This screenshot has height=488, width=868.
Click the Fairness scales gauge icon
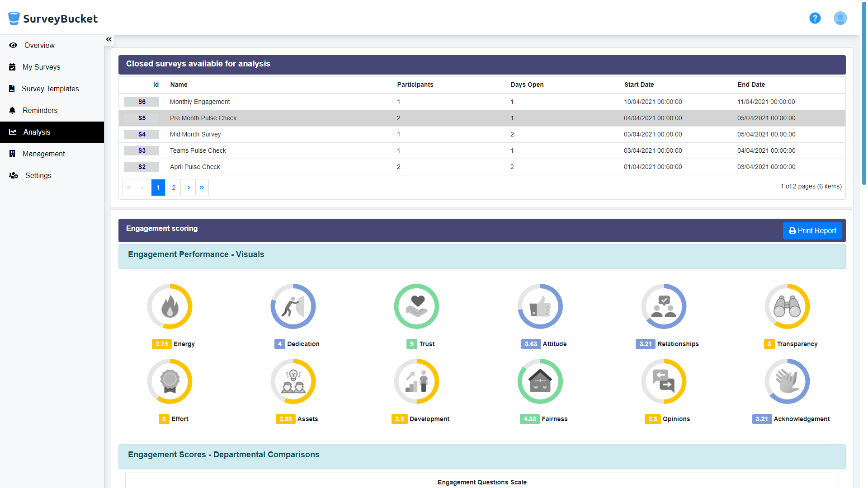tap(540, 381)
